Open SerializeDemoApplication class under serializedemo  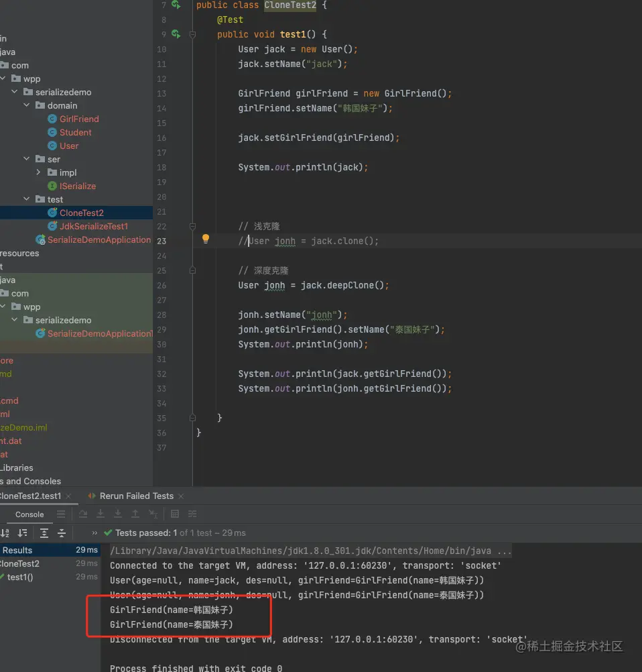[x=99, y=239]
